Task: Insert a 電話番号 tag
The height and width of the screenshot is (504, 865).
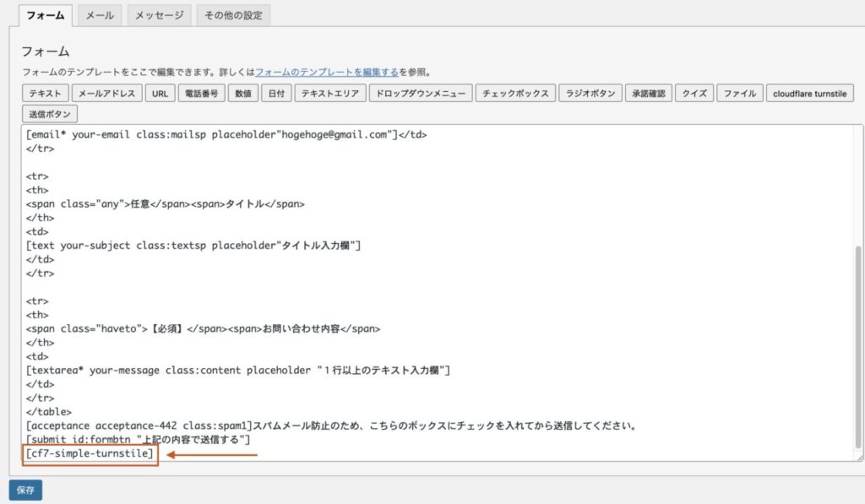Action: tap(201, 93)
